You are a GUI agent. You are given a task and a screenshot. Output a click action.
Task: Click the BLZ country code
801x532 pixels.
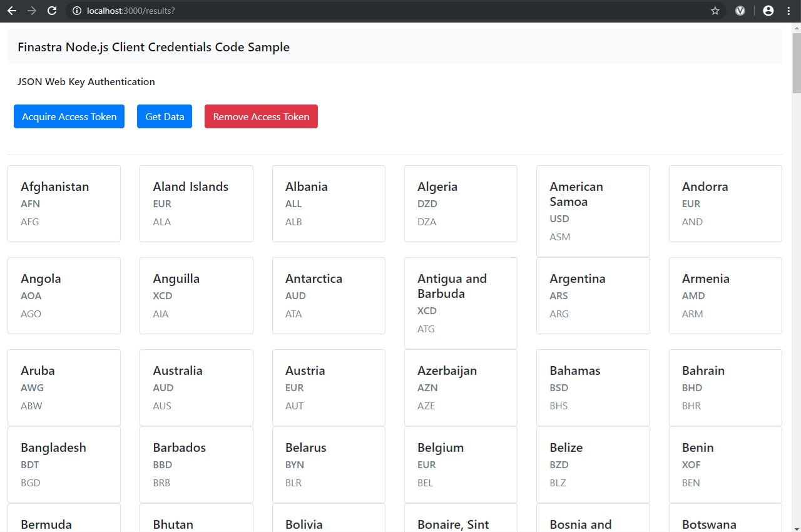[558, 483]
